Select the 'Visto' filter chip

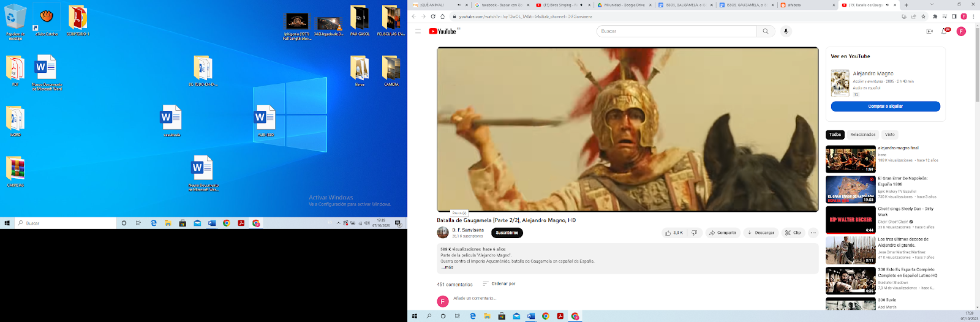point(889,135)
